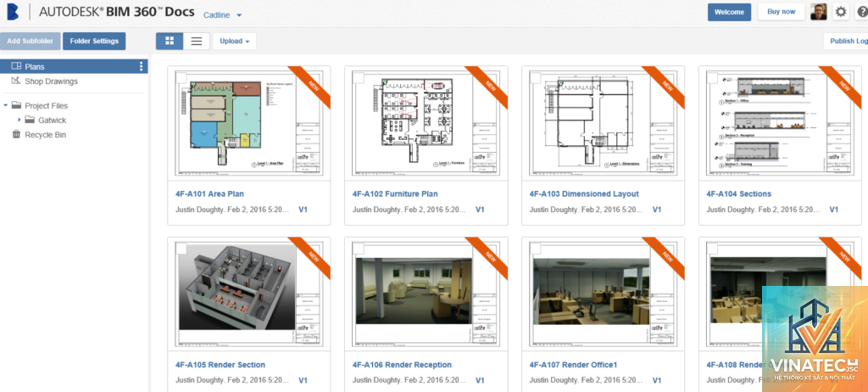
Task: Open the 4F-A104 Sections link
Action: click(x=739, y=194)
